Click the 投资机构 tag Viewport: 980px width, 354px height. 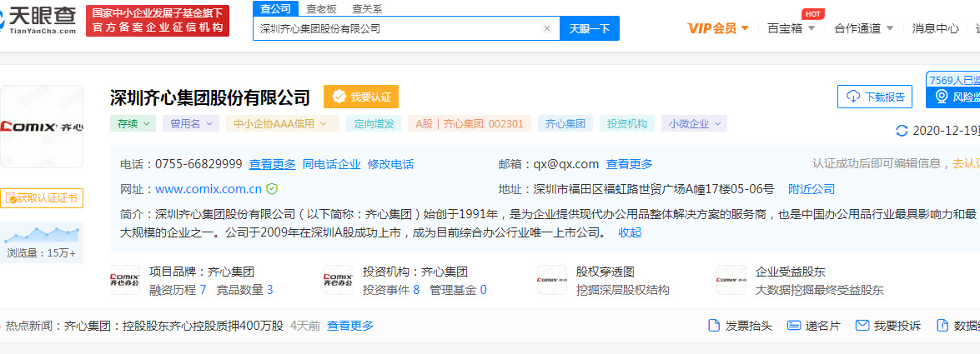[627, 123]
